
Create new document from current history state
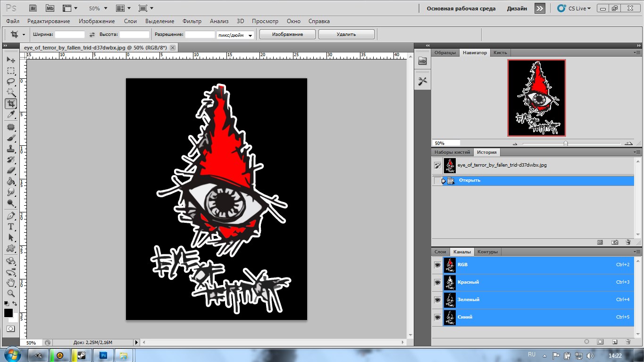(600, 242)
